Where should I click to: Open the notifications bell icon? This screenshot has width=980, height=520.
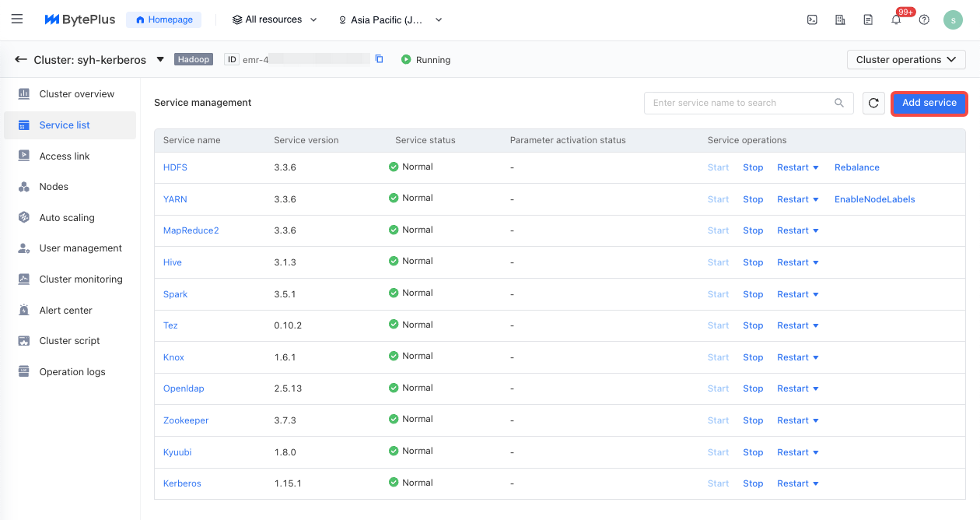(896, 20)
